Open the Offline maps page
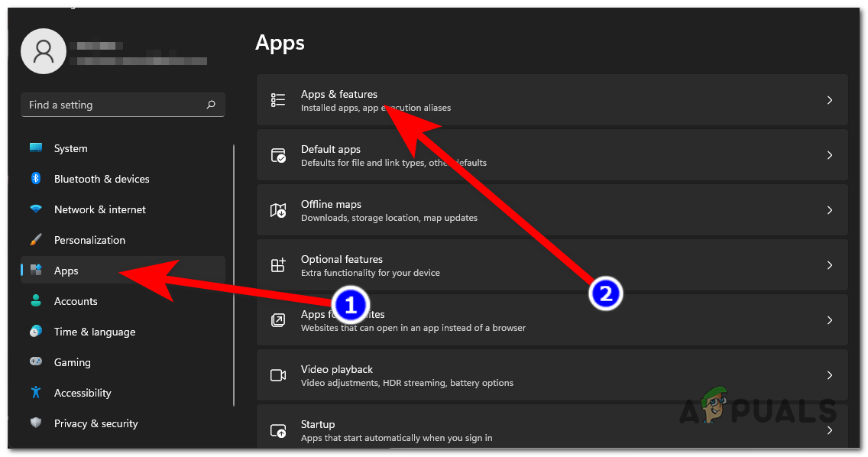Image resolution: width=868 pixels, height=457 pixels. (x=552, y=210)
